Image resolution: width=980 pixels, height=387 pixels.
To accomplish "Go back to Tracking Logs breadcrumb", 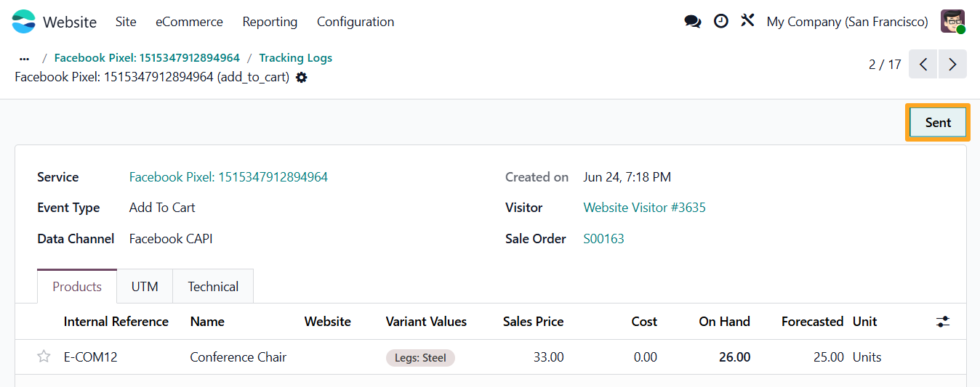I will click(x=295, y=58).
